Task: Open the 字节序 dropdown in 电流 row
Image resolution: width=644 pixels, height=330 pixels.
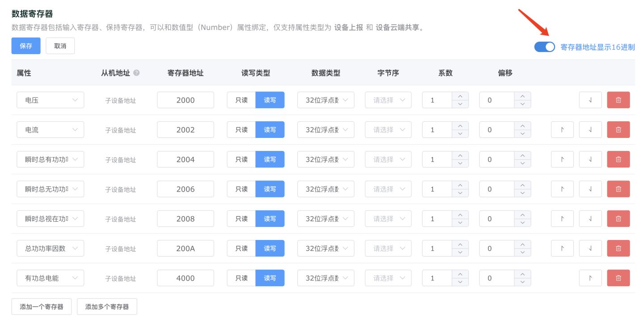Action: point(388,129)
